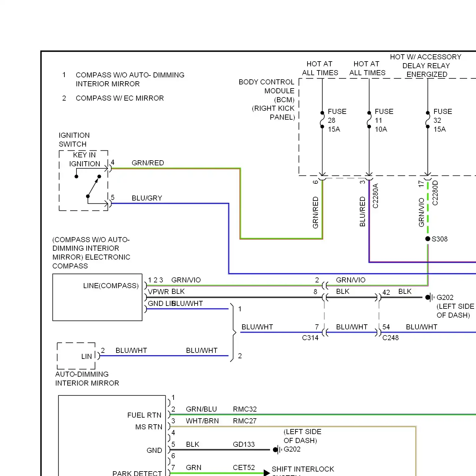Click 'LINE(COMPASS)' inside the compass box

[111, 286]
